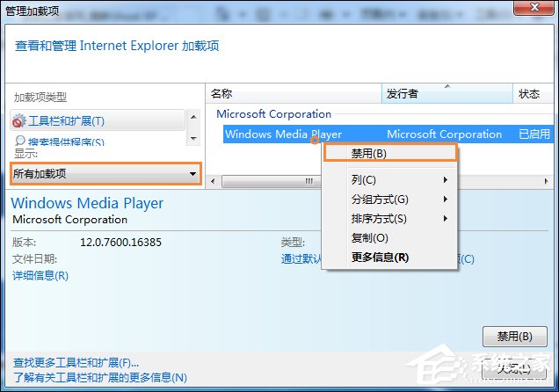This screenshot has width=559, height=392.
Task: Select the Windows Media Player add-on row
Action: pyautogui.click(x=283, y=134)
